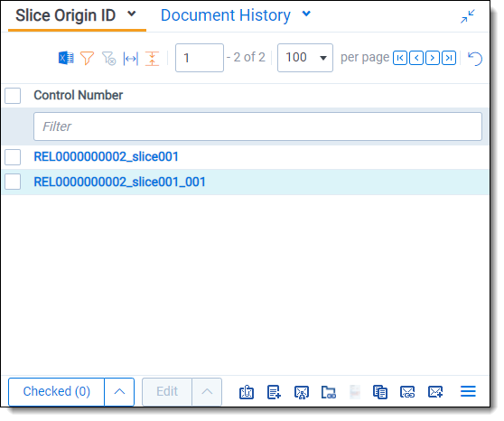Export the list to Excel

pos(66,58)
